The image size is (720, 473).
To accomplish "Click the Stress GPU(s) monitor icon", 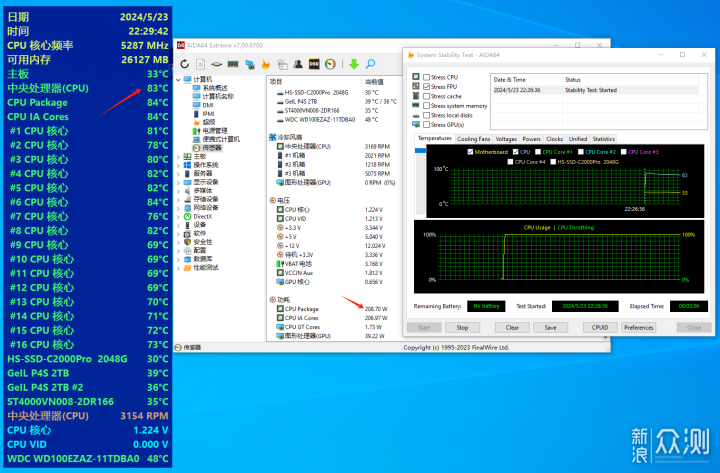I will pos(416,124).
